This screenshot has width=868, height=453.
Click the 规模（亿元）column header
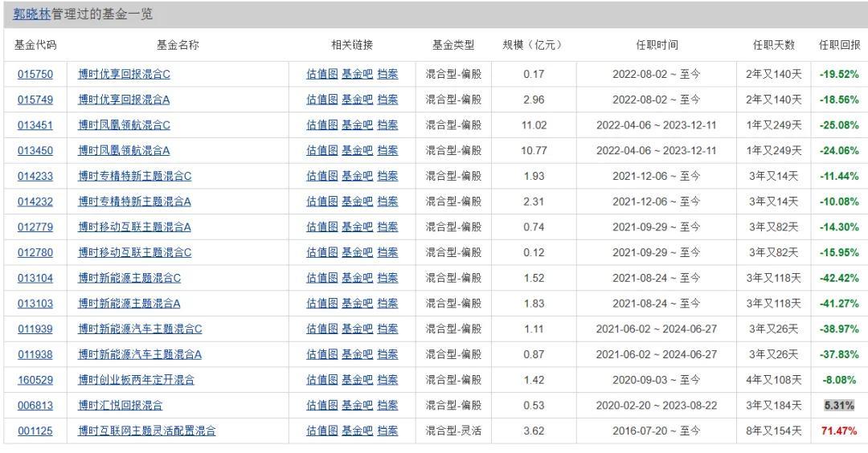[x=534, y=45]
